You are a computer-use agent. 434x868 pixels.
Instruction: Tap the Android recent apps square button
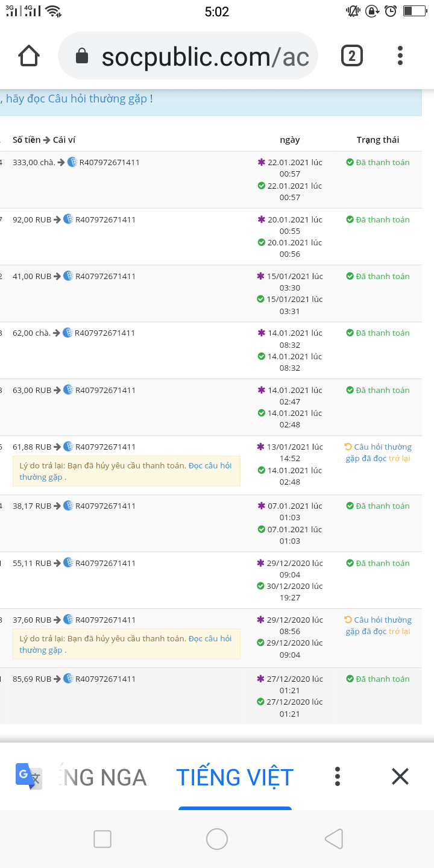click(102, 838)
